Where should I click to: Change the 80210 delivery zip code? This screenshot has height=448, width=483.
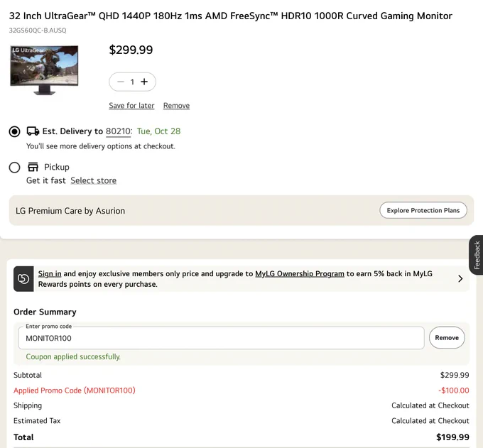point(119,131)
